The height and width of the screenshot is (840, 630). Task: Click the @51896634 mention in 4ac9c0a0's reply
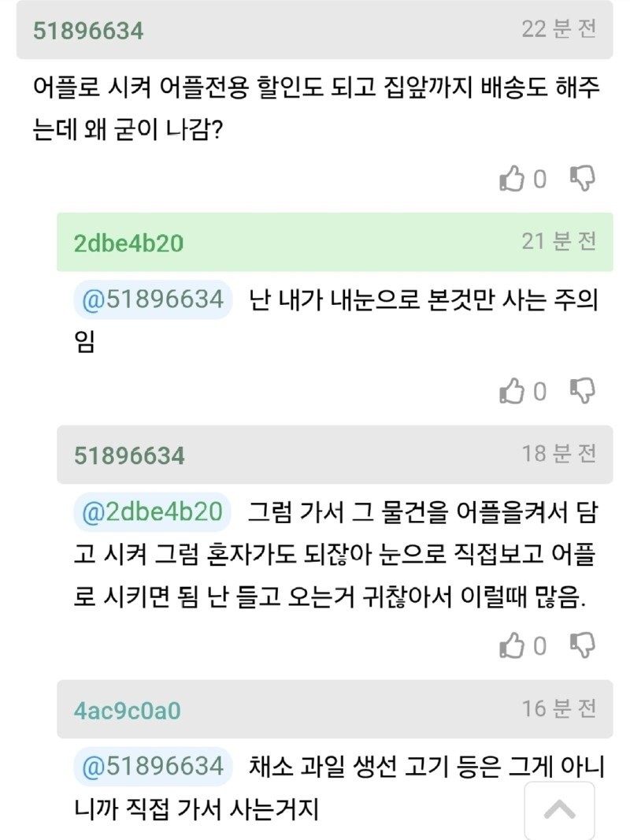(153, 767)
